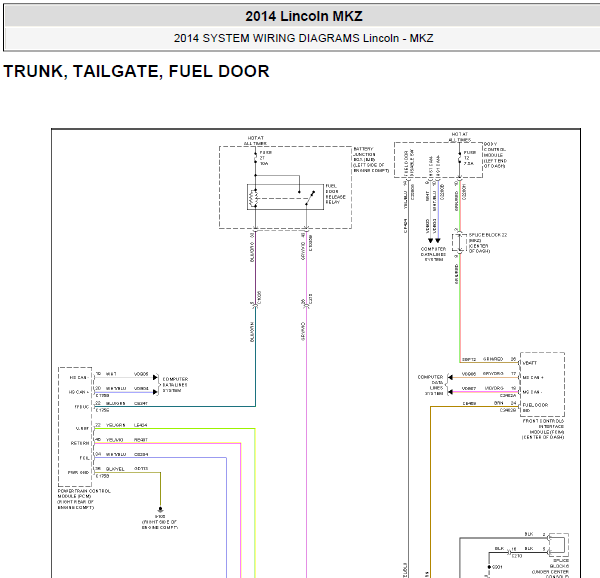Click the 'SPLICE BLOCK 22' label

coord(488,235)
